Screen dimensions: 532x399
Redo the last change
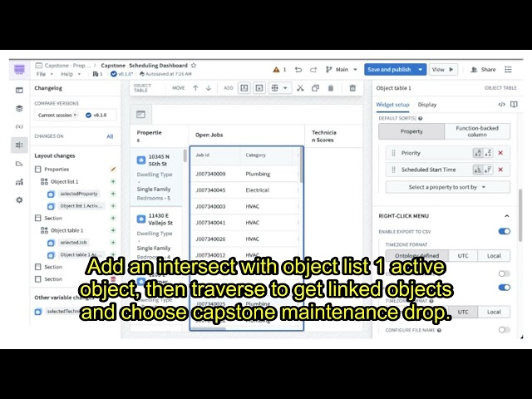pyautogui.click(x=313, y=70)
